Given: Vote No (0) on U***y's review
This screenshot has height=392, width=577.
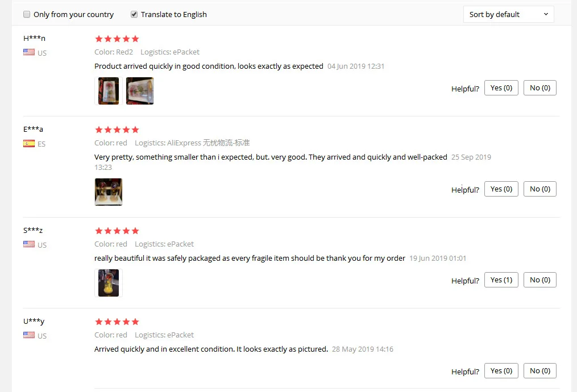Looking at the screenshot, I should coord(540,370).
